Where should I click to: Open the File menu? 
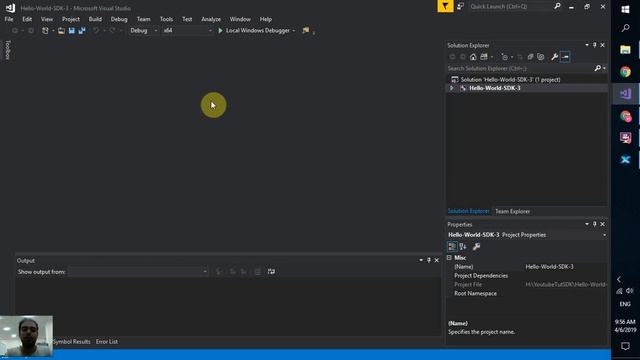[x=9, y=19]
